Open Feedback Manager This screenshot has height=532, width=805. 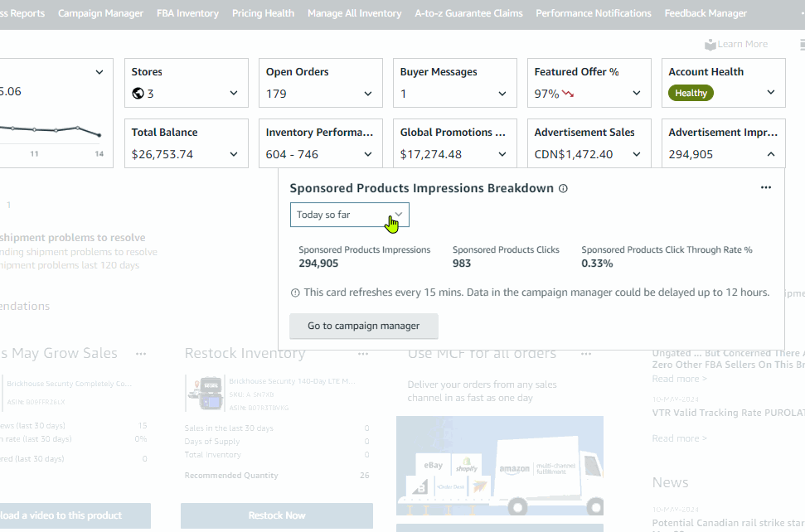[x=706, y=13]
